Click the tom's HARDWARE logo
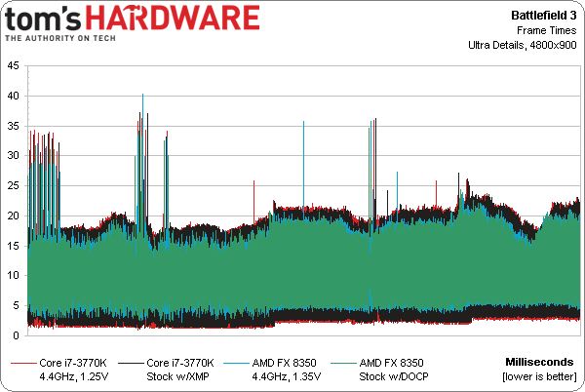The height and width of the screenshot is (392, 585). 132,22
